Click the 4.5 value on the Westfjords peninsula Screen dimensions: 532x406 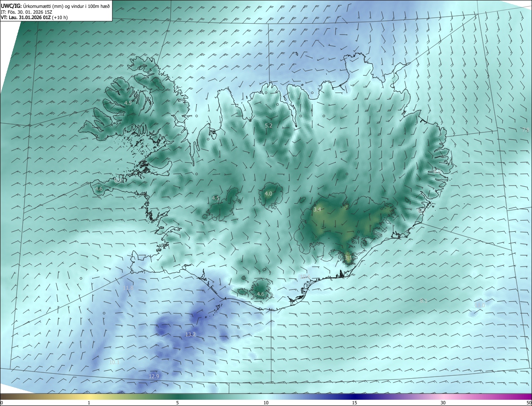pyautogui.click(x=128, y=103)
